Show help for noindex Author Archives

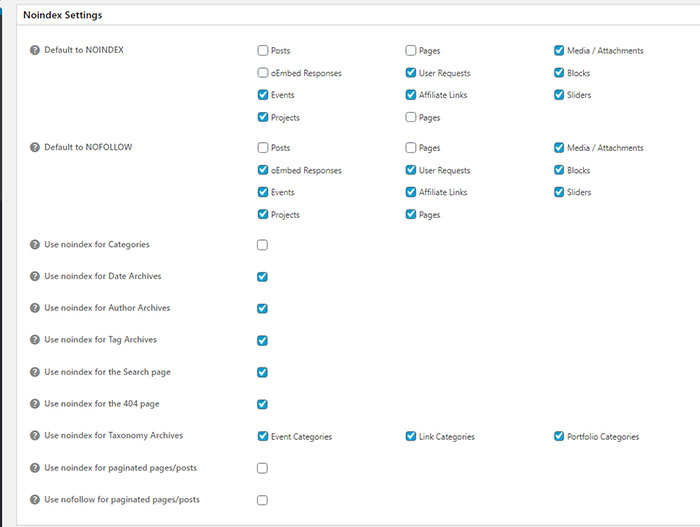tap(35, 308)
